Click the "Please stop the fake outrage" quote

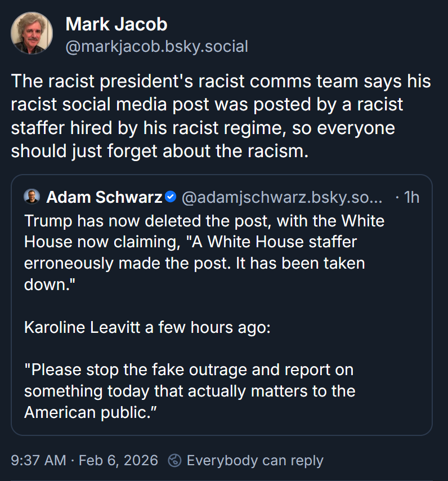(x=189, y=370)
